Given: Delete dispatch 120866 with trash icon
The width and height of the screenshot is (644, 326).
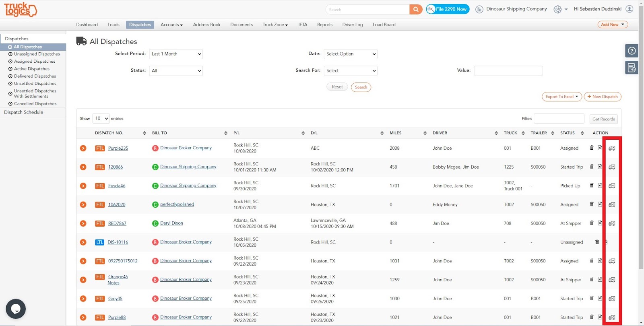Looking at the screenshot, I should pos(592,167).
